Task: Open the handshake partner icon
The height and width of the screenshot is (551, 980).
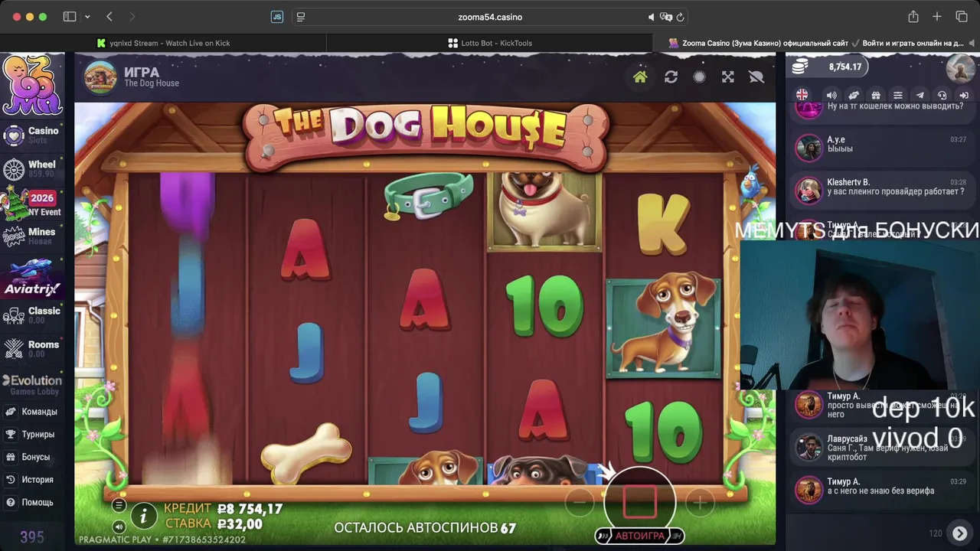Action: click(854, 95)
